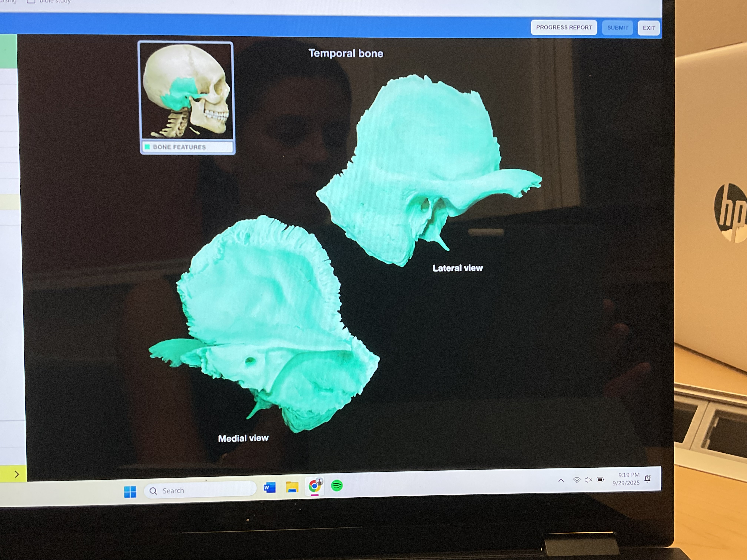Open the Wi-Fi network icon
Viewport: 747px width, 560px height.
coord(576,480)
